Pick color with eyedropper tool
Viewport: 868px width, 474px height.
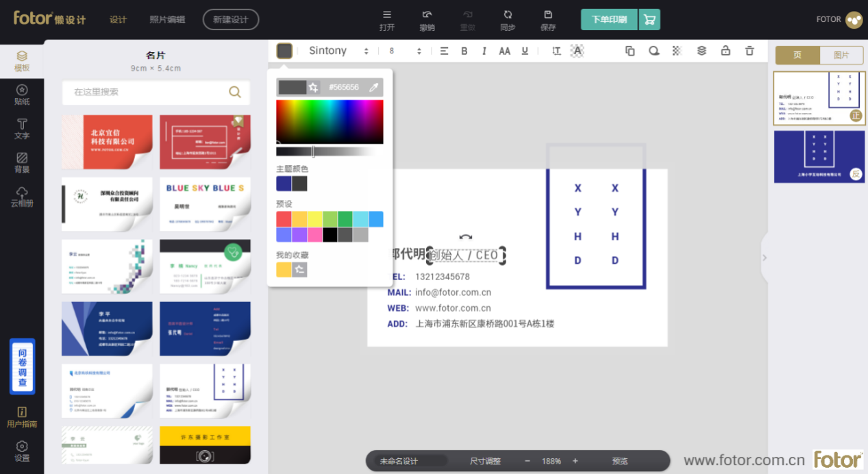pos(373,87)
